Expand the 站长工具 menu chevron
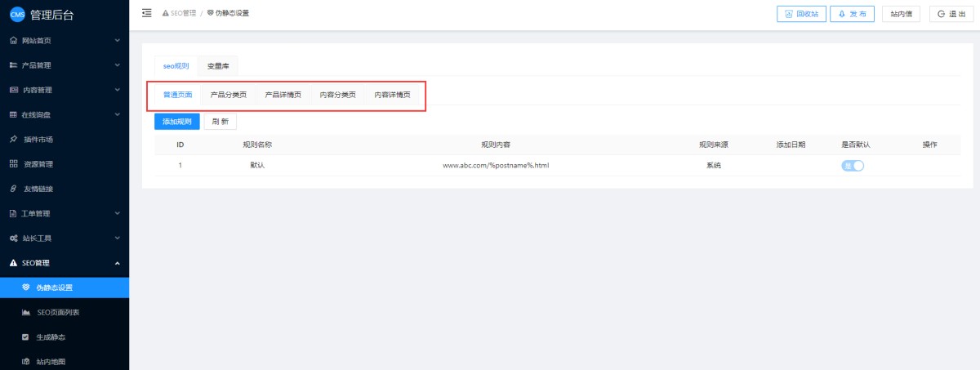980x370 pixels. pyautogui.click(x=117, y=238)
